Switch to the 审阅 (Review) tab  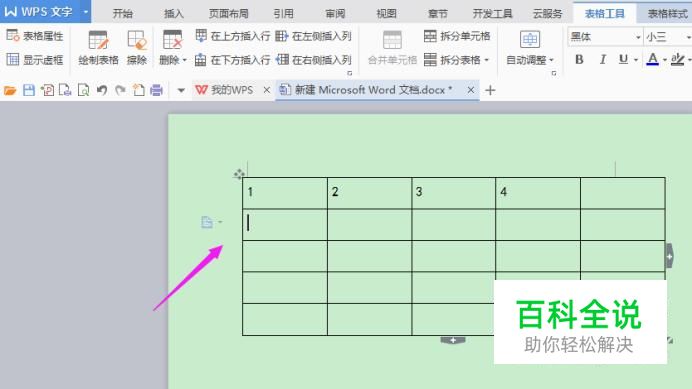[x=335, y=14]
